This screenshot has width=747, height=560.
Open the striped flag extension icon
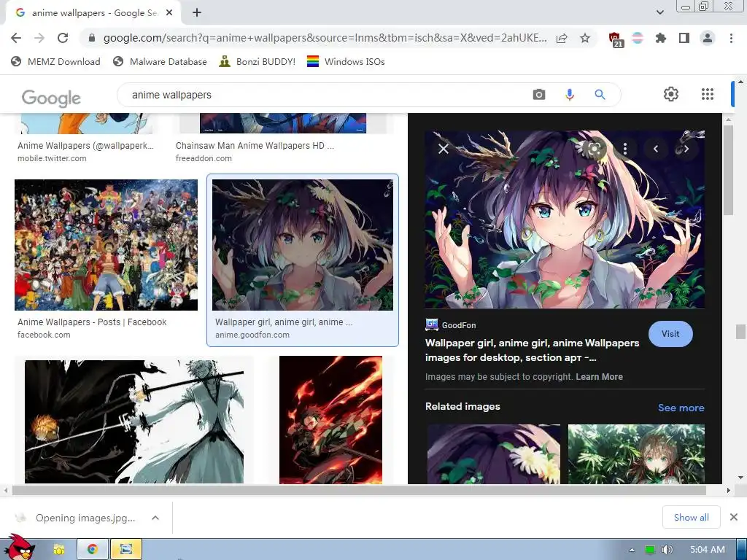tap(638, 38)
